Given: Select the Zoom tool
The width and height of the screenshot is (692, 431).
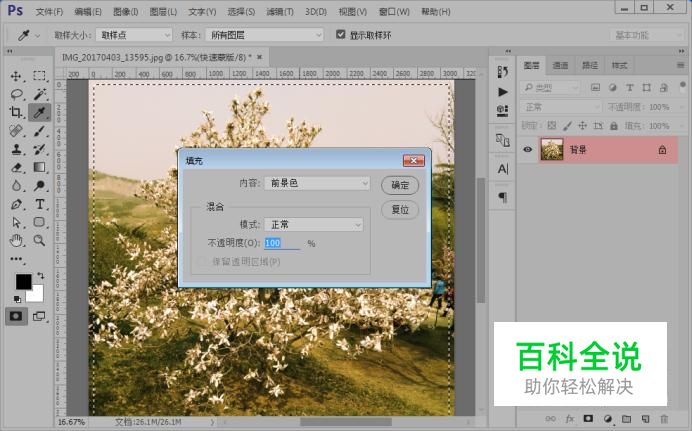Looking at the screenshot, I should tap(39, 240).
